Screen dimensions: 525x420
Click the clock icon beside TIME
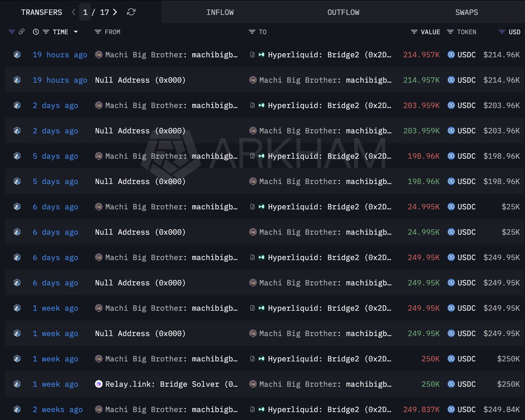(x=36, y=32)
